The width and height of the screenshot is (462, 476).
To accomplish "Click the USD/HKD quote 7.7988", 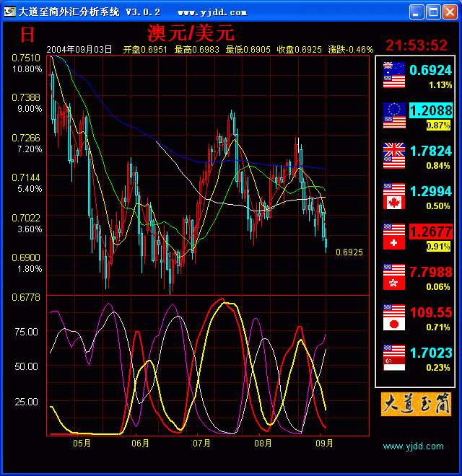I will click(431, 272).
